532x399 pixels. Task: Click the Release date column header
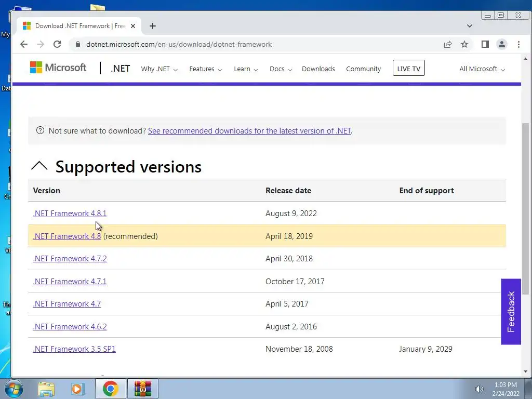(x=288, y=190)
